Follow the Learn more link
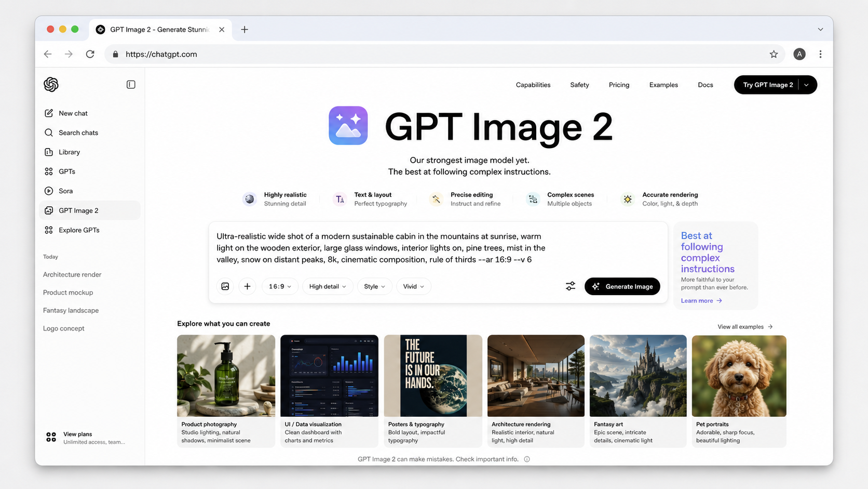The image size is (868, 489). tap(701, 301)
